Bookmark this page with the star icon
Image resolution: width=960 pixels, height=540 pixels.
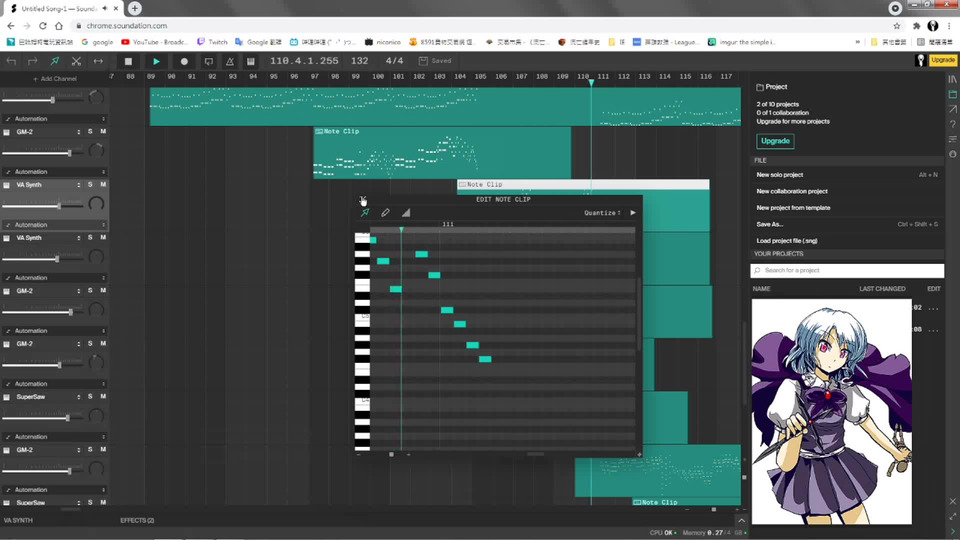897,26
